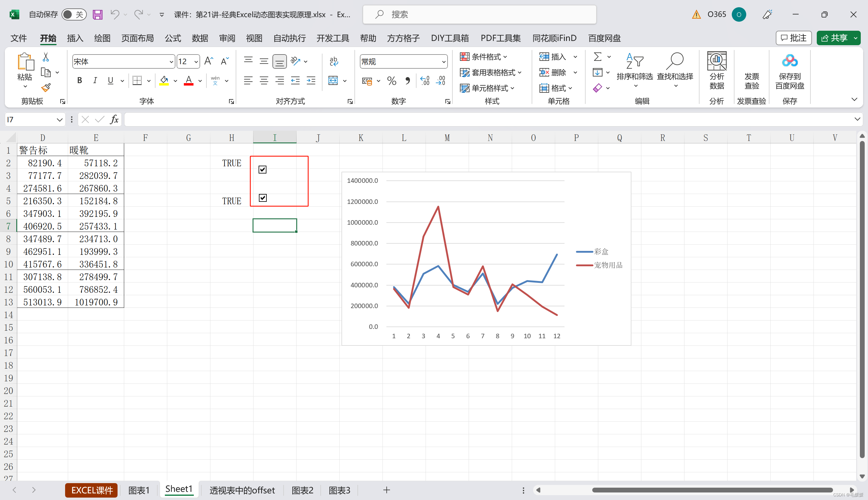The height and width of the screenshot is (500, 868).
Task: Click Decrease Decimal icon
Action: coord(441,81)
